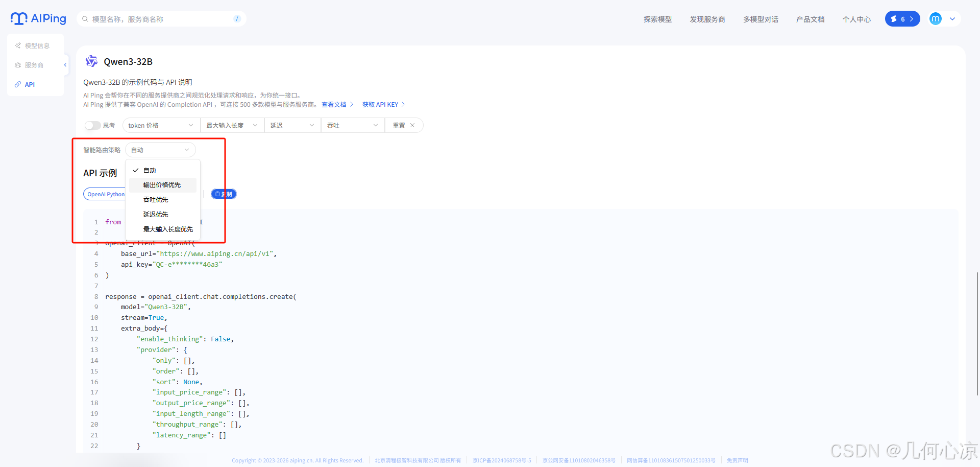Open the 京公网安备 footer link

pos(579,460)
